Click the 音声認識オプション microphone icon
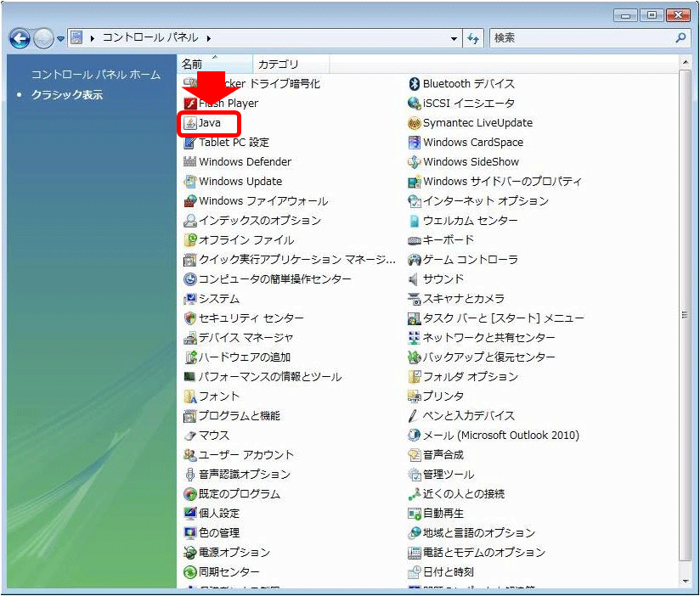 190,475
